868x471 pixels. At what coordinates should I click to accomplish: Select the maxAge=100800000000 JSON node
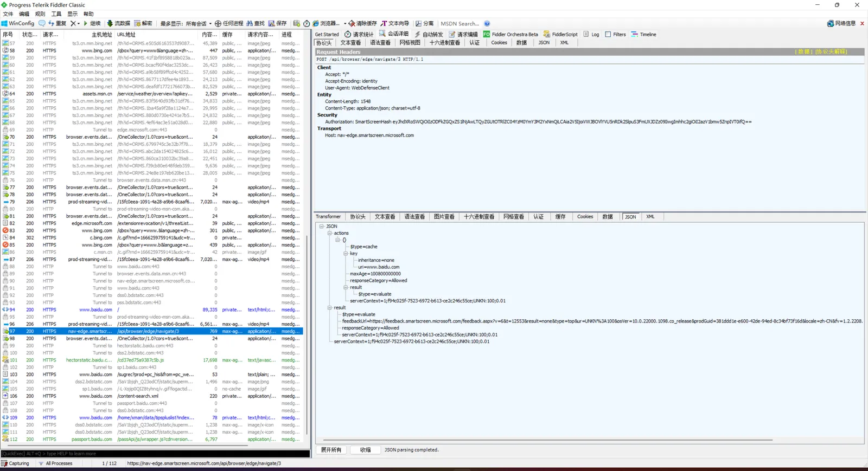[x=375, y=274]
